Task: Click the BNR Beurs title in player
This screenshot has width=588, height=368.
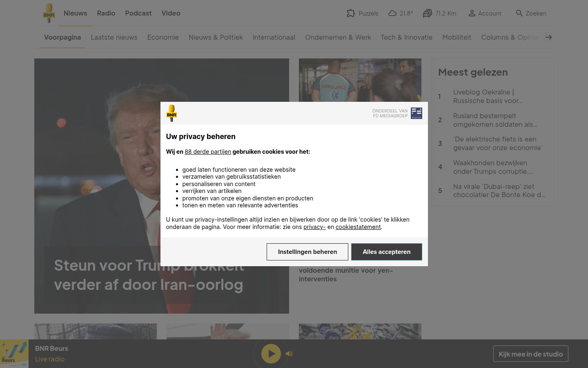Action: pyautogui.click(x=51, y=348)
